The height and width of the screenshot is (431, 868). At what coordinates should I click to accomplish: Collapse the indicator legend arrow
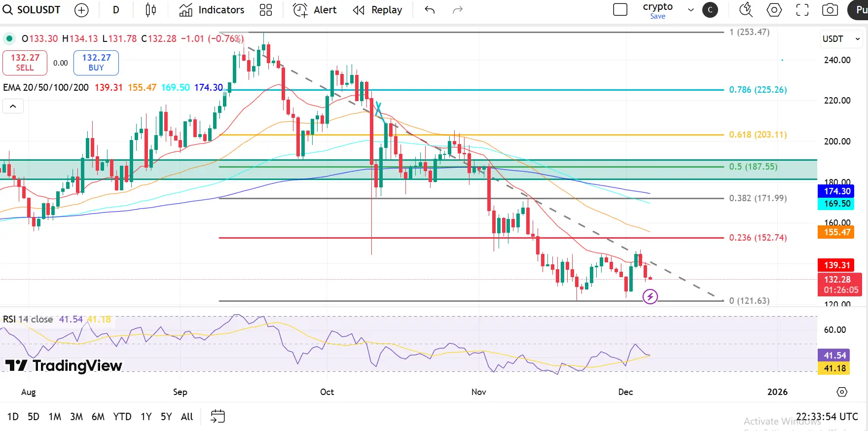(x=13, y=106)
